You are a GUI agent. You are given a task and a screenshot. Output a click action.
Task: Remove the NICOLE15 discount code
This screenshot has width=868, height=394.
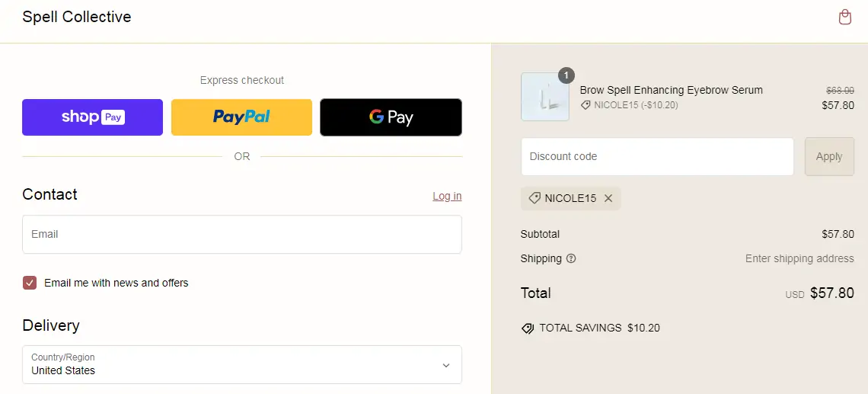608,198
